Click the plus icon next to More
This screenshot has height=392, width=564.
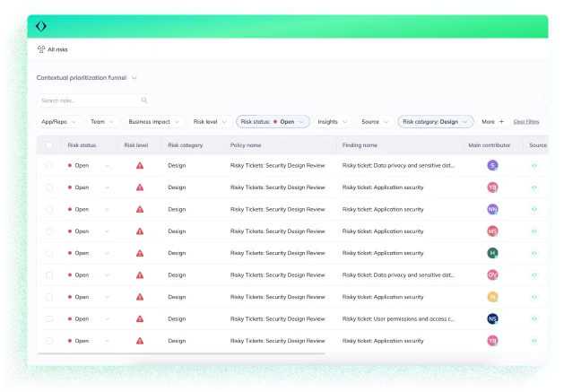pyautogui.click(x=501, y=122)
